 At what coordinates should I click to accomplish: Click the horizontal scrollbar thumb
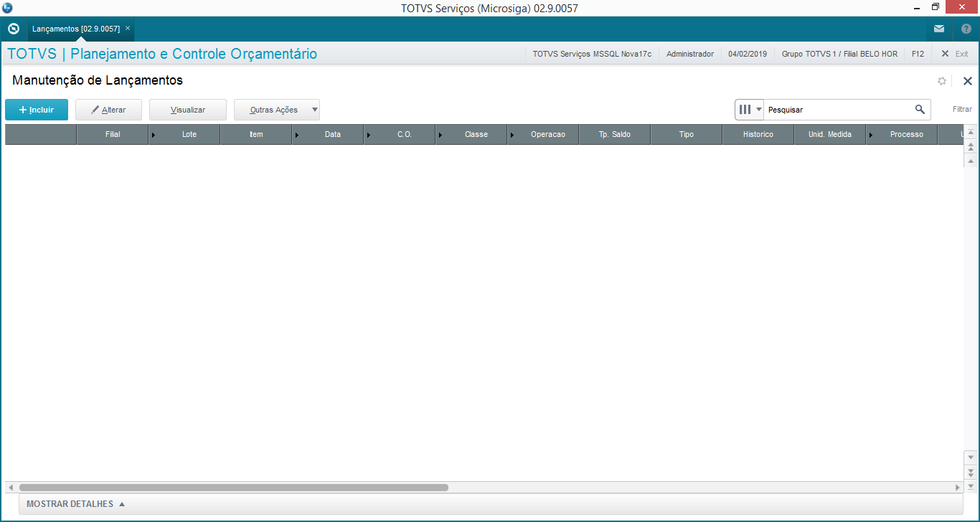click(x=234, y=488)
